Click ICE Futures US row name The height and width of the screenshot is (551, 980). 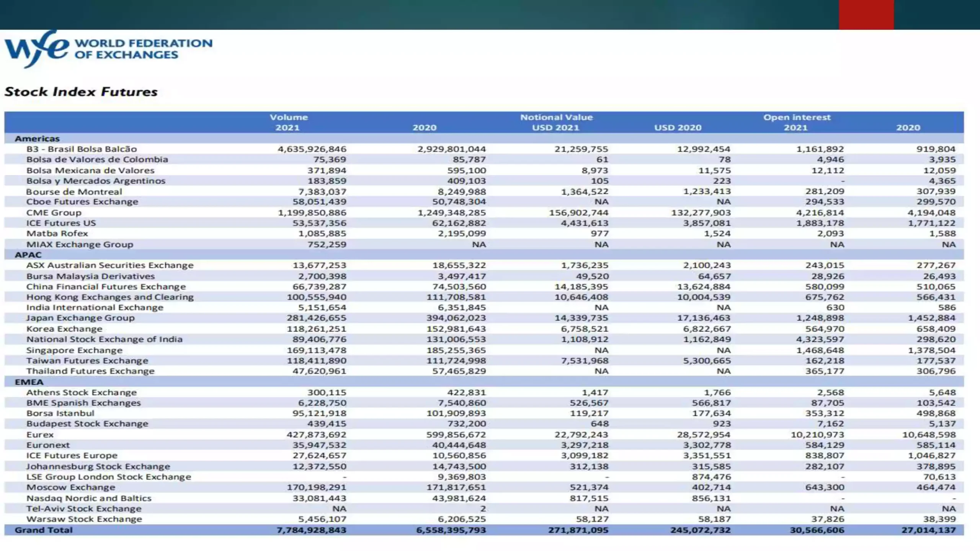point(61,223)
